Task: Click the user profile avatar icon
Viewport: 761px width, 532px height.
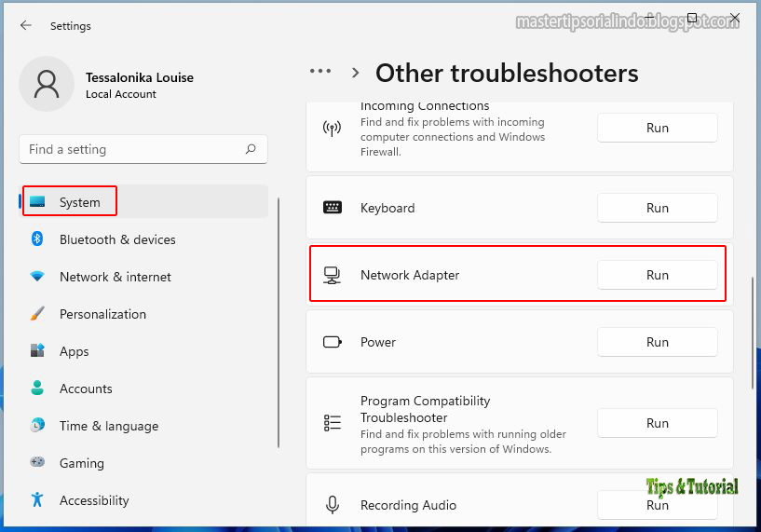Action: click(47, 84)
